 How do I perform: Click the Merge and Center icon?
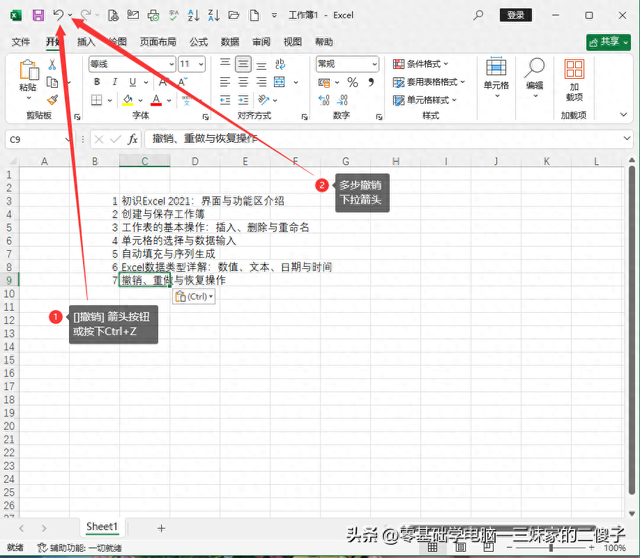click(280, 82)
